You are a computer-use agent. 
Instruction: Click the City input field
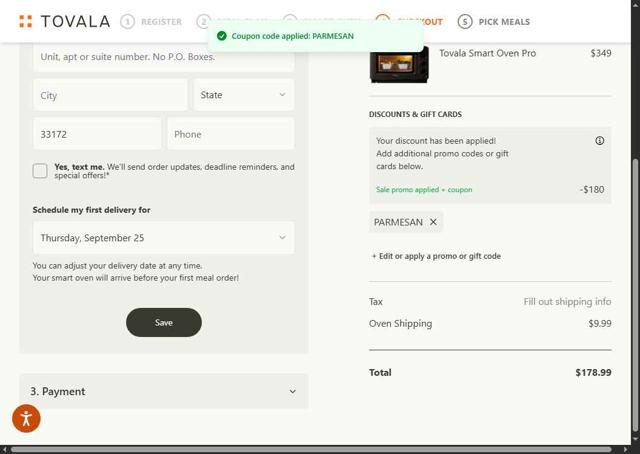tap(110, 95)
